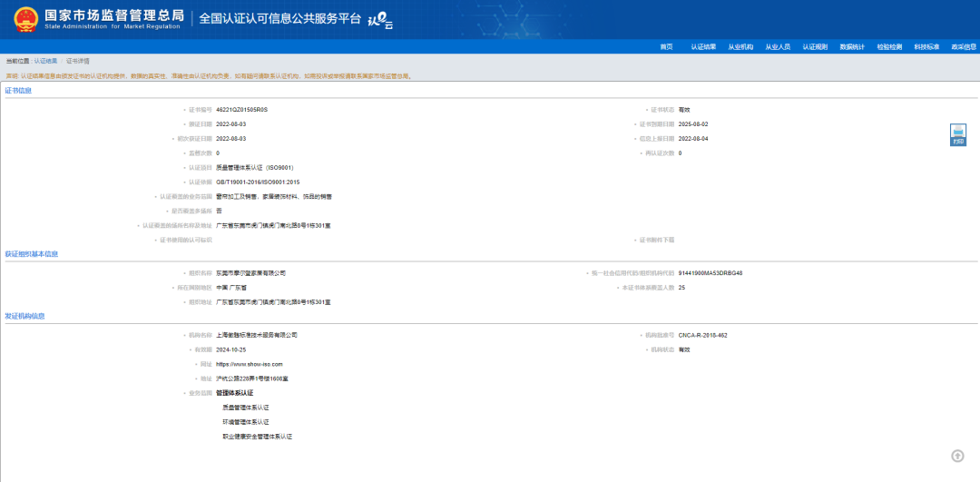
Task: Click the 认e云 platform logo
Action: click(380, 20)
